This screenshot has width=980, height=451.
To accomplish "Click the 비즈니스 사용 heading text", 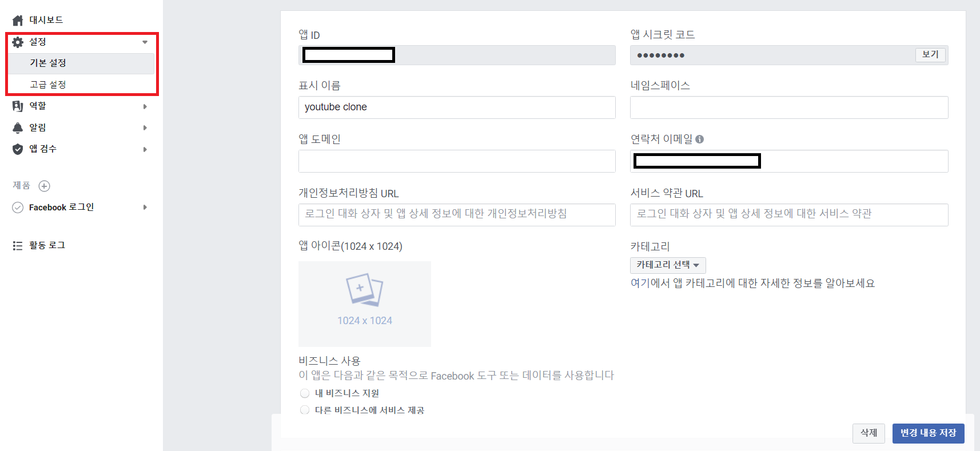I will click(329, 361).
